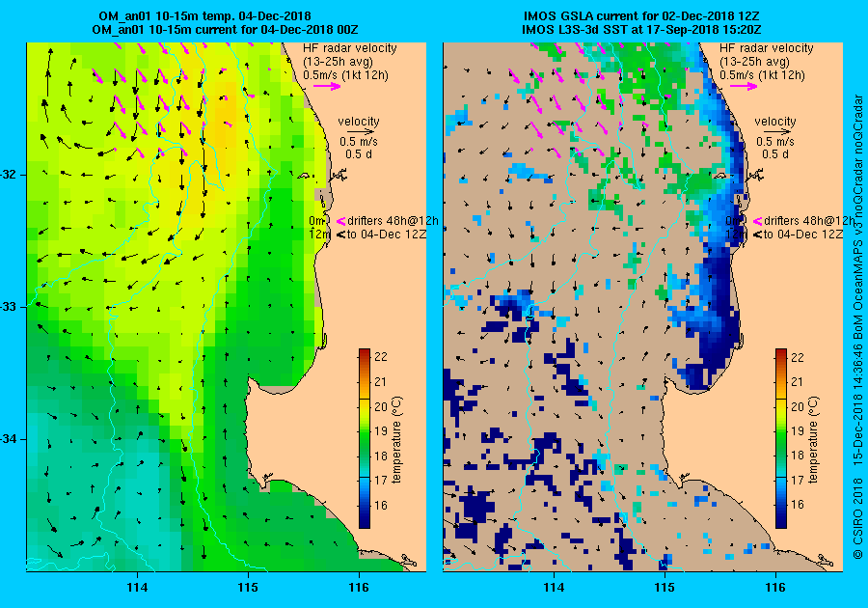
Task: Click 'to 04-Dec 12Z' label in left map
Action: point(387,235)
